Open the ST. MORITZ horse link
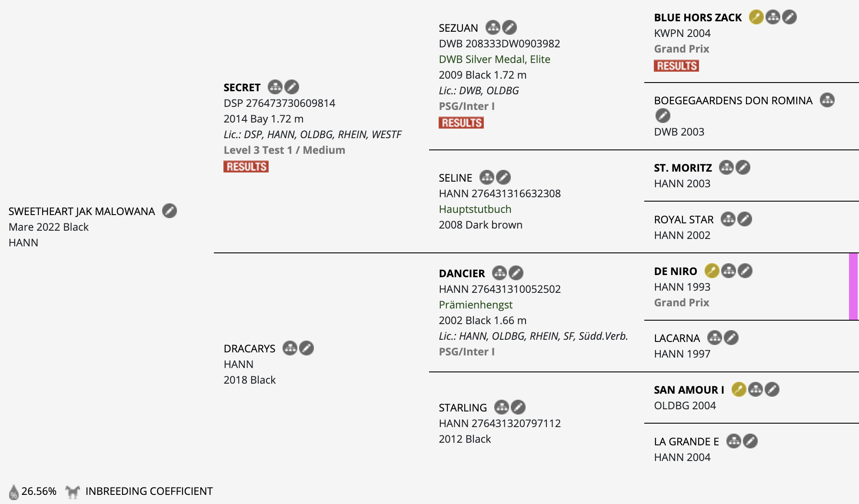This screenshot has height=504, width=859. pyautogui.click(x=683, y=168)
